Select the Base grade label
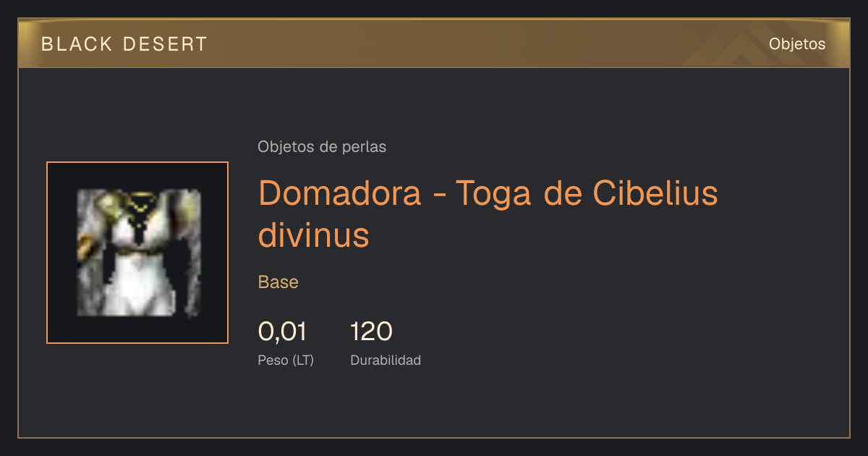 click(278, 282)
